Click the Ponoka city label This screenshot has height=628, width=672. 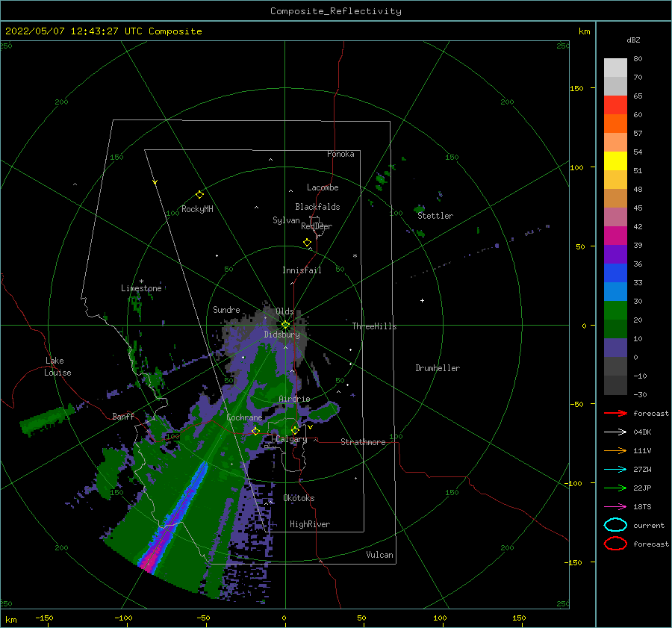coord(340,154)
